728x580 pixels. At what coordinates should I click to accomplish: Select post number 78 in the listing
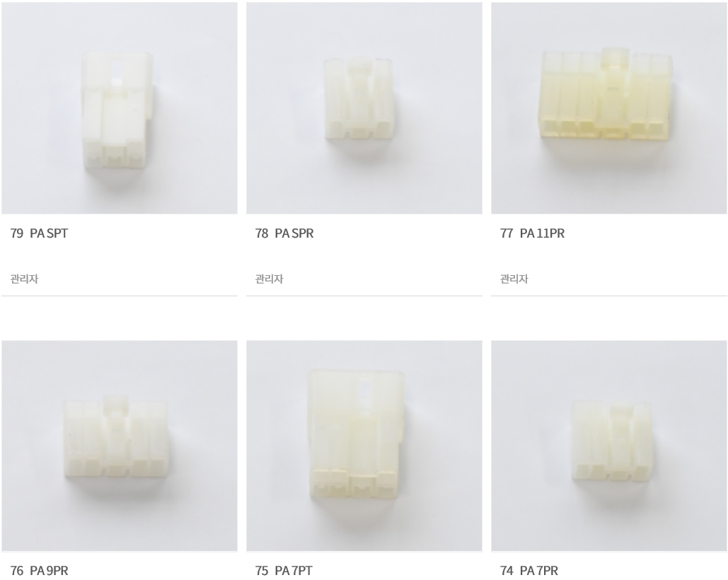pos(262,233)
